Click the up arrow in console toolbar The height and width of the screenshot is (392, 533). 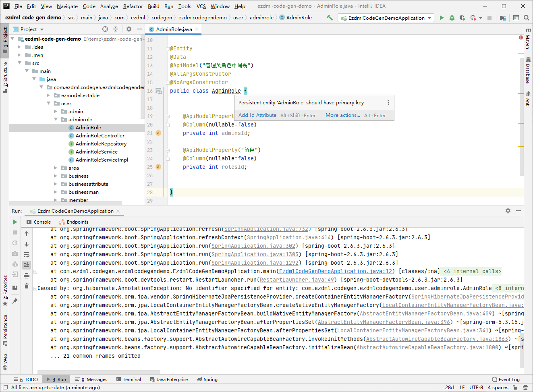[x=27, y=234]
